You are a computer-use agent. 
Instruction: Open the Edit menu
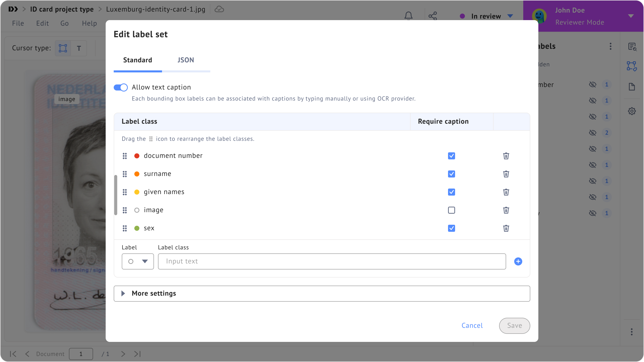[42, 23]
